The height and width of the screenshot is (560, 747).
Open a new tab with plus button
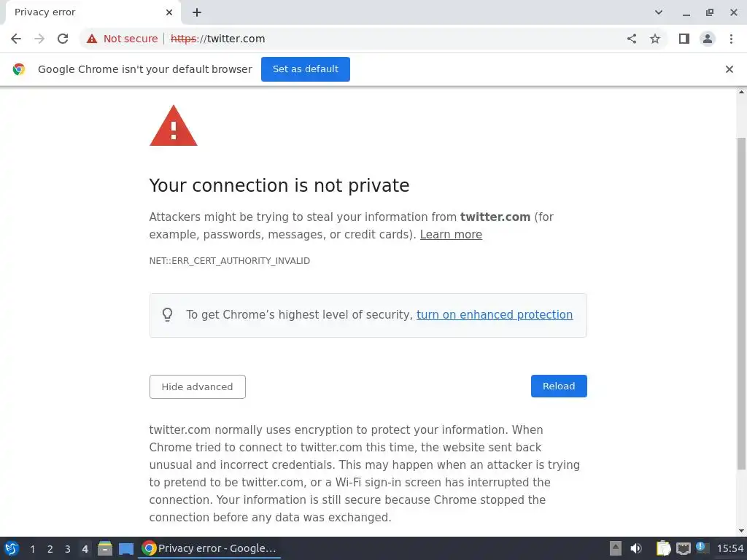pyautogui.click(x=197, y=12)
